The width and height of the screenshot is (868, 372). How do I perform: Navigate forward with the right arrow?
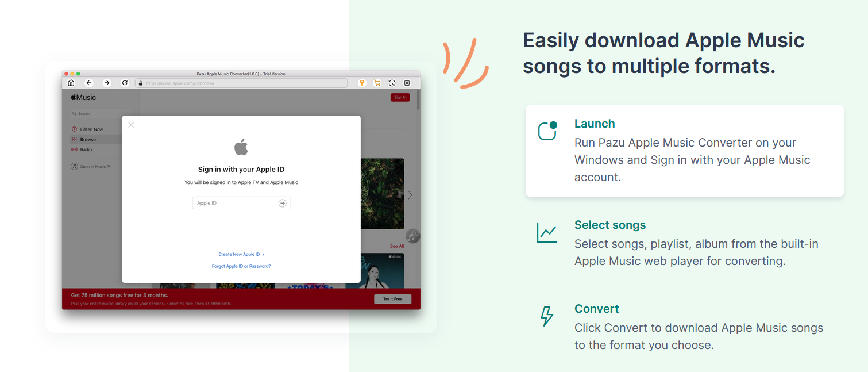(106, 83)
